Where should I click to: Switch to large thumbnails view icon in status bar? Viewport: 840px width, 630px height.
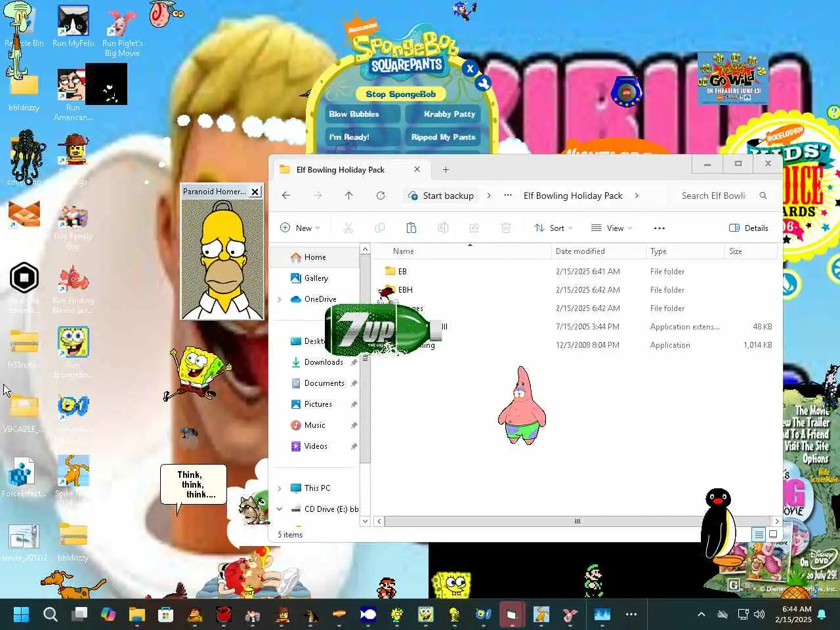[x=773, y=534]
